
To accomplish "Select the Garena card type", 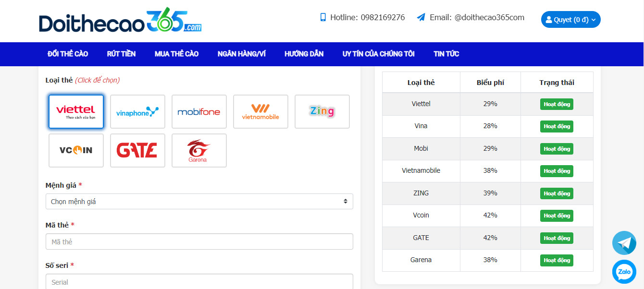I will click(x=199, y=150).
